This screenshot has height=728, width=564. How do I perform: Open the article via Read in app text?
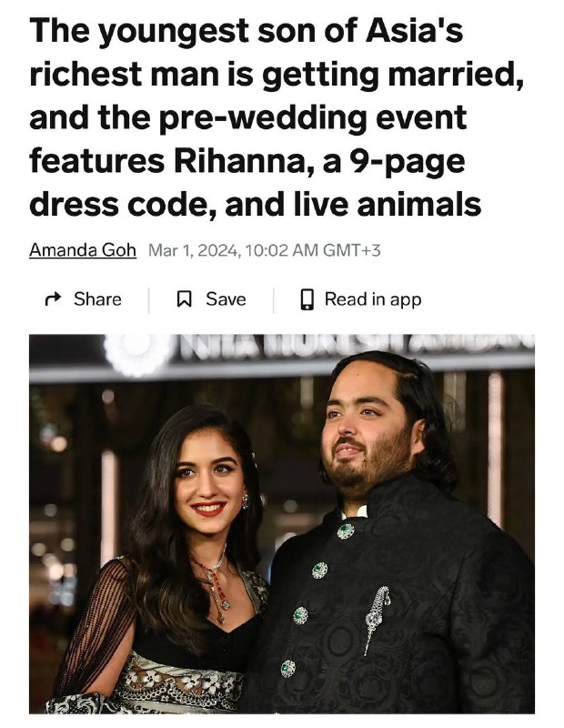[x=373, y=299]
